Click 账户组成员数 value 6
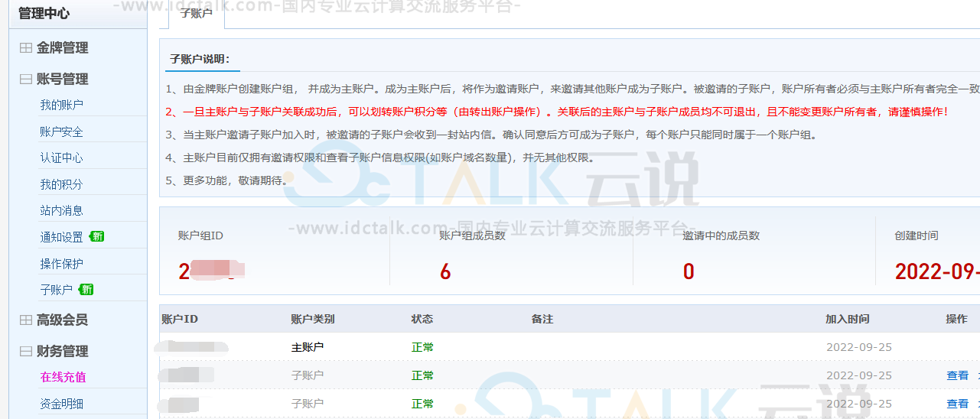This screenshot has width=980, height=419. [445, 271]
